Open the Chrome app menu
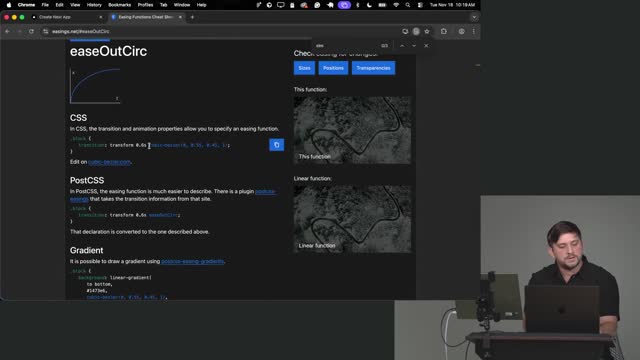Viewport: 640px width, 360px height. pos(26,5)
